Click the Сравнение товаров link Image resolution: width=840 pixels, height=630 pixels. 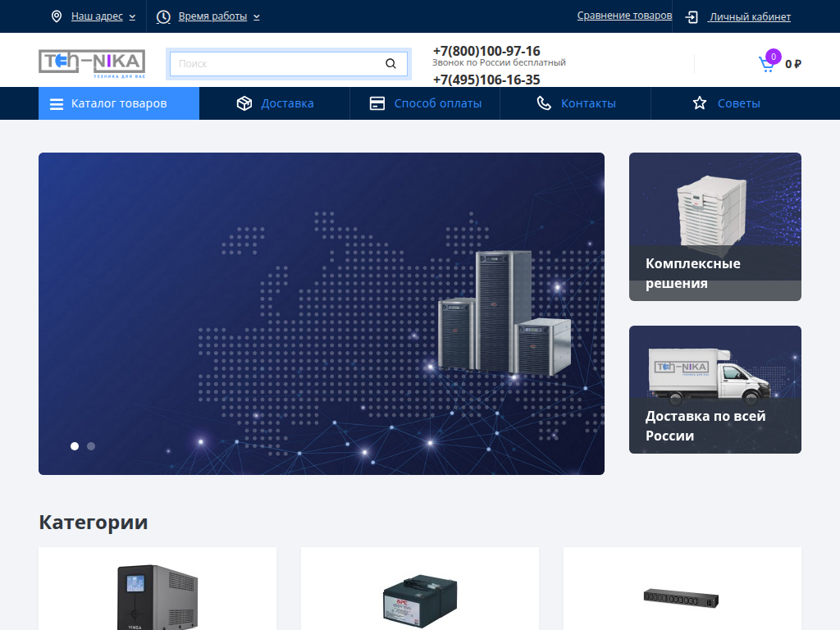pyautogui.click(x=624, y=16)
